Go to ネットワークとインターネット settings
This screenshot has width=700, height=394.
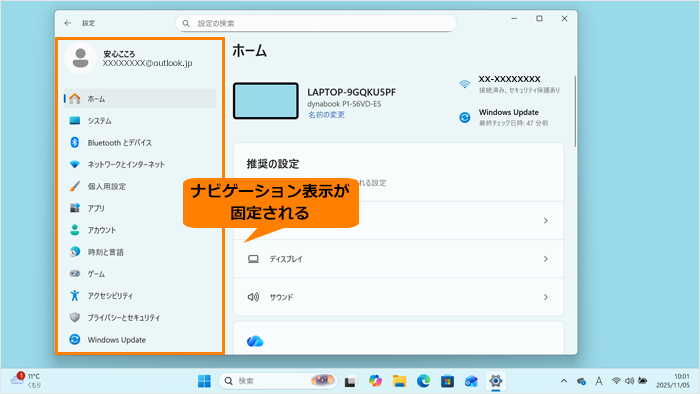(140, 164)
